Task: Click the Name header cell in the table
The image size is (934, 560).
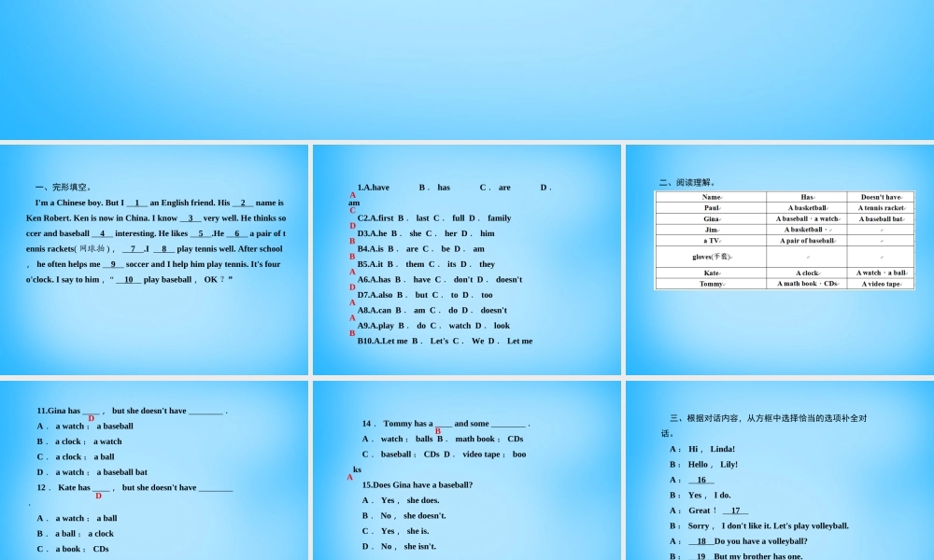Action: [711, 197]
